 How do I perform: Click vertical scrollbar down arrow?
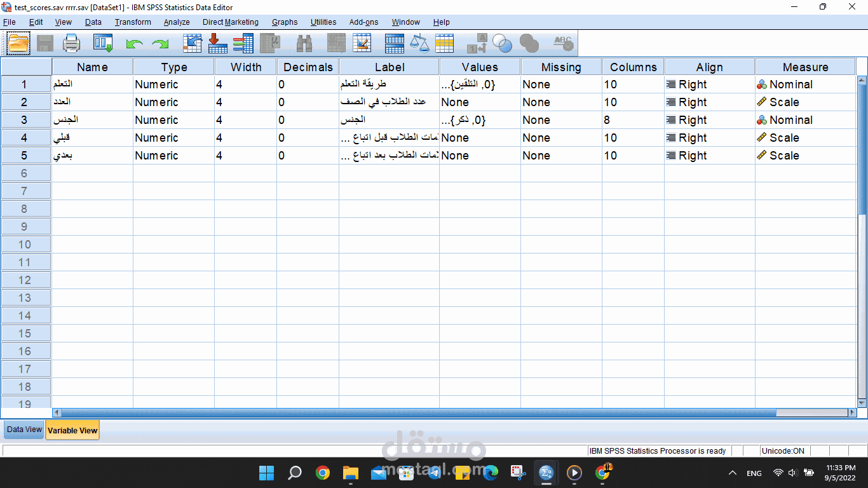pos(862,403)
